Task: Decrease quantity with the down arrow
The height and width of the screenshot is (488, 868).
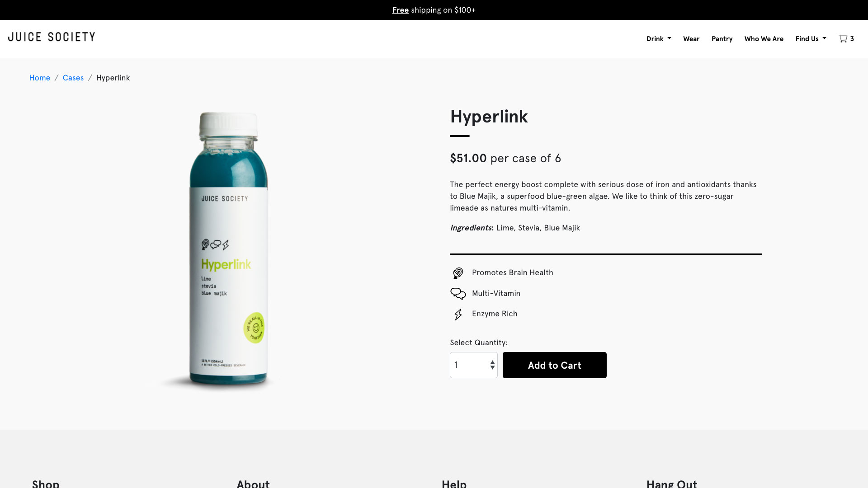Action: [492, 368]
